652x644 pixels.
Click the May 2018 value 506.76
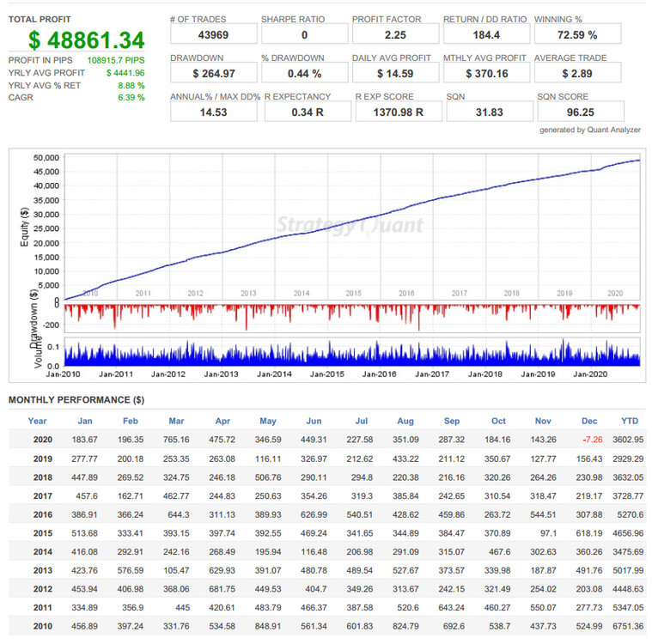[268, 477]
